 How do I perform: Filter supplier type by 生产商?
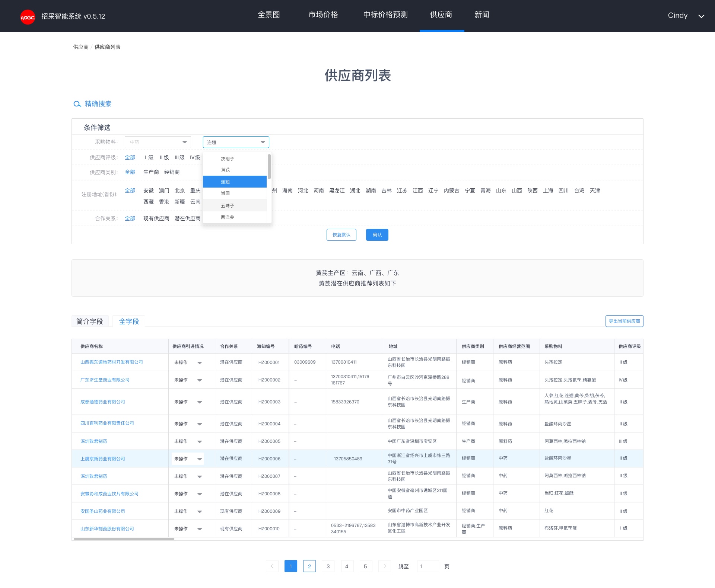pyautogui.click(x=151, y=172)
